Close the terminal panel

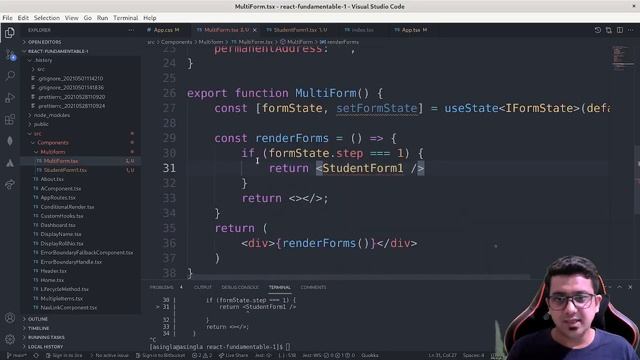tap(630, 287)
